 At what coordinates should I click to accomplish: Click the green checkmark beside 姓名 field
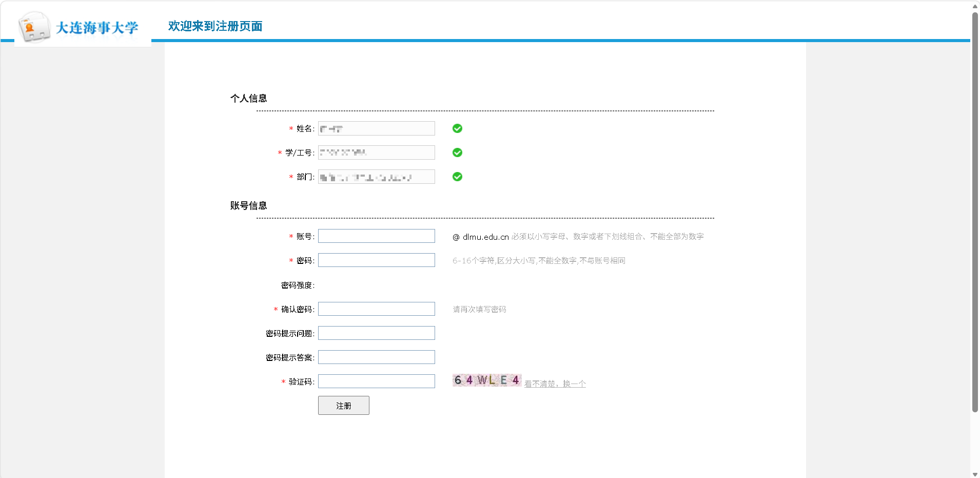pos(457,128)
